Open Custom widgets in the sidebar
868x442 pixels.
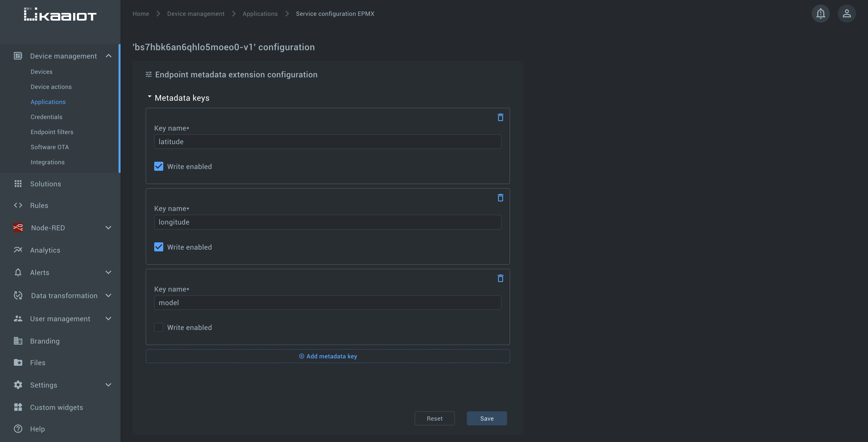[57, 407]
